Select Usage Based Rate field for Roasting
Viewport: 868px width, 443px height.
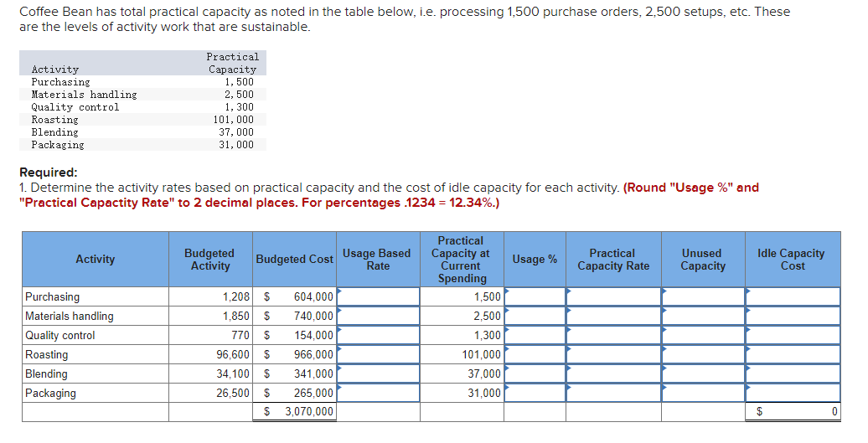(379, 354)
